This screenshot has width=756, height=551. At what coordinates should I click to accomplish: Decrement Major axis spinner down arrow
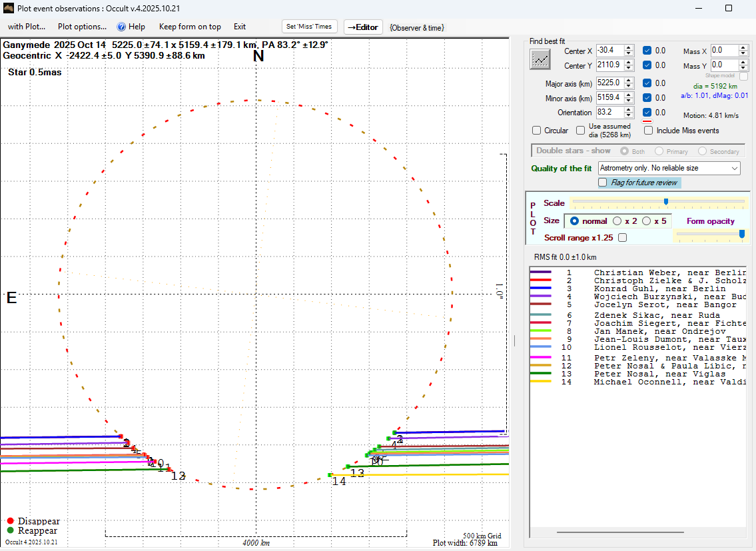[x=628, y=86]
